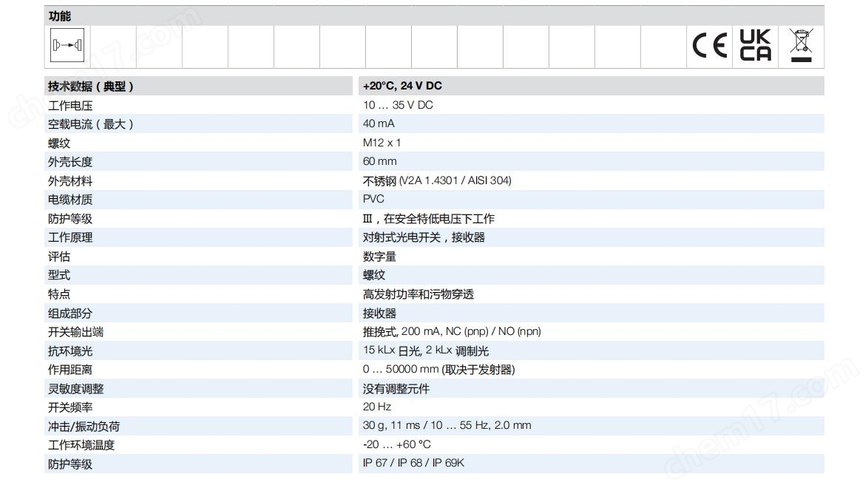Screen dimensions: 868x488
Task: Click the 外壳材料 label
Action: click(70, 180)
